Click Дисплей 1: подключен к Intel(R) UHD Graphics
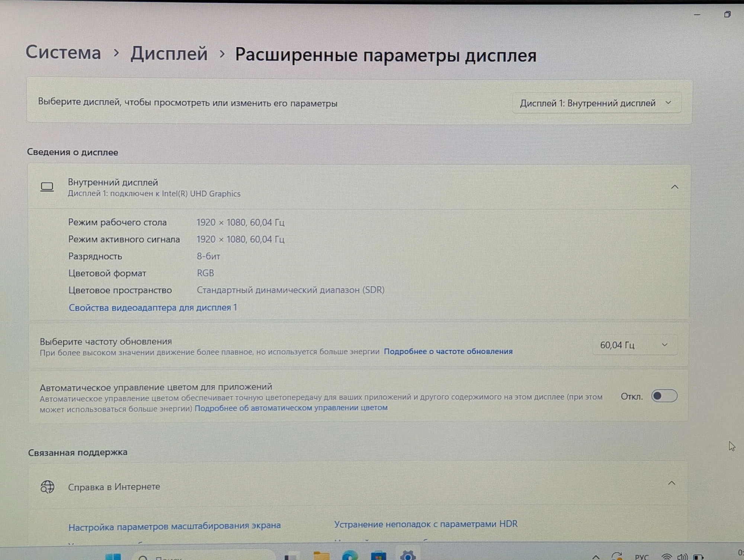 click(x=154, y=194)
